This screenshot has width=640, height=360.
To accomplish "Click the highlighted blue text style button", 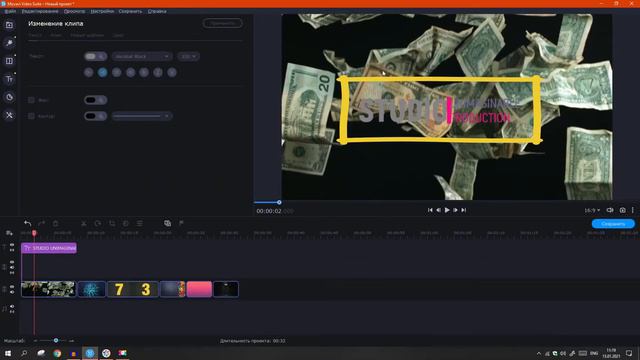I will coord(102,72).
